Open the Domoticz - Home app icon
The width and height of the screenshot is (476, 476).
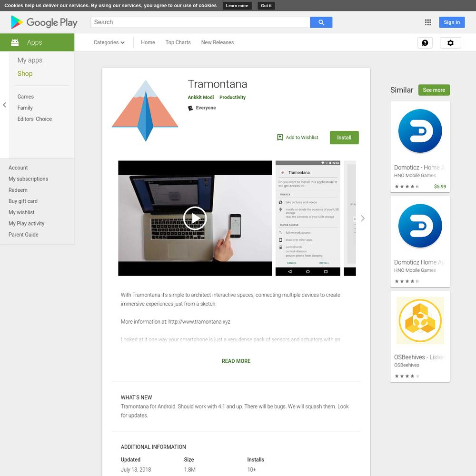click(x=420, y=131)
